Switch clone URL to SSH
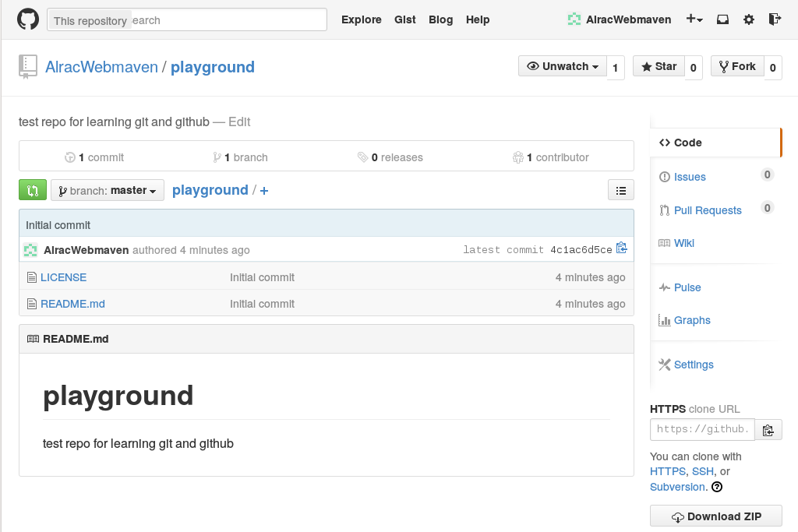798x532 pixels. 703,471
